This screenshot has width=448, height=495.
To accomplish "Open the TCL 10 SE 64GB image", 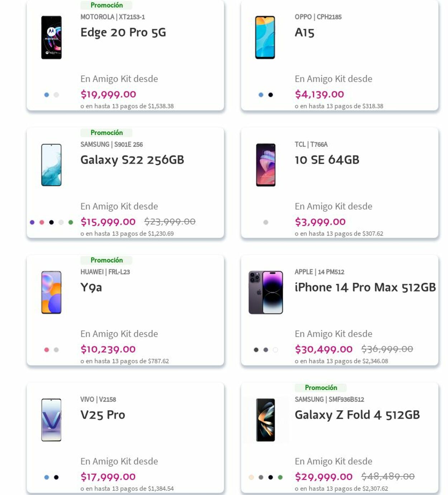I will point(266,165).
